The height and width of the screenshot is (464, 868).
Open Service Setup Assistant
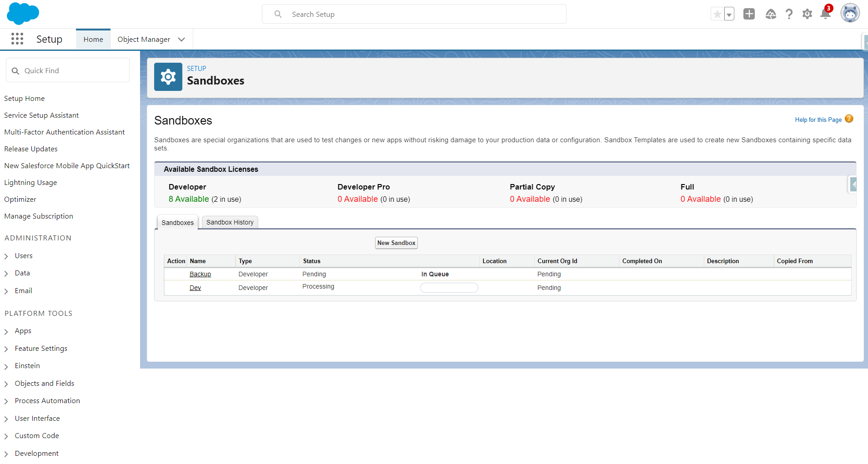[x=41, y=115]
